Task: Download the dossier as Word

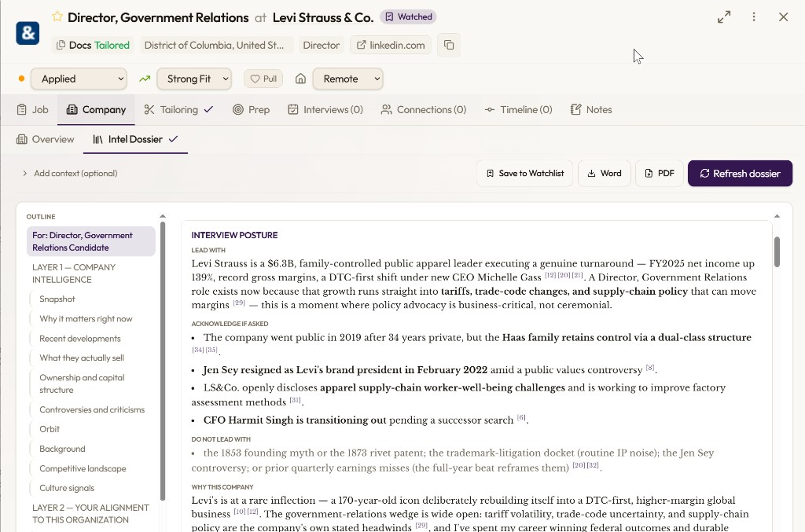Action: click(605, 174)
